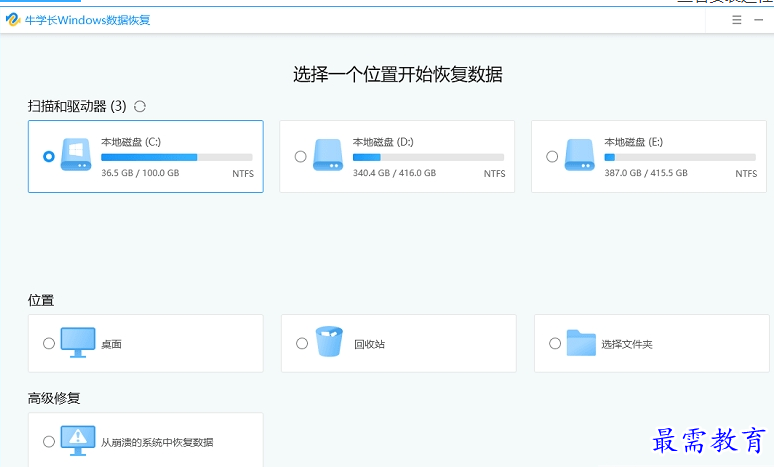Click the 桌面 monitor icon
Viewport: 774px width, 472px height.
77,342
